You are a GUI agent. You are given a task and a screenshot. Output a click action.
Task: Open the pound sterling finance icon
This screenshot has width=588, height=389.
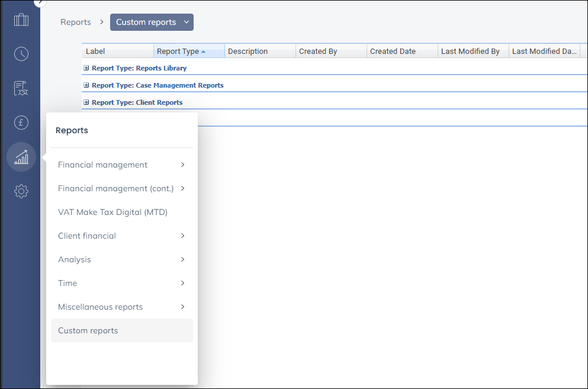21,123
